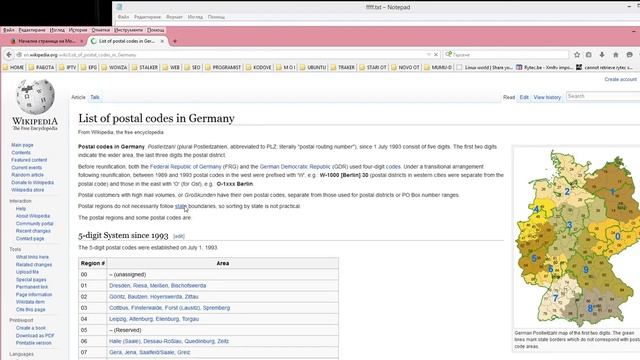Open the HOME bookmarks folder
This screenshot has height=360, width=640.
(x=13, y=67)
